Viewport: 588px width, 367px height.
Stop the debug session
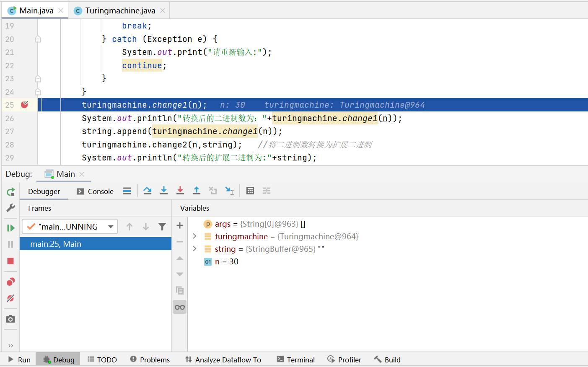point(11,261)
